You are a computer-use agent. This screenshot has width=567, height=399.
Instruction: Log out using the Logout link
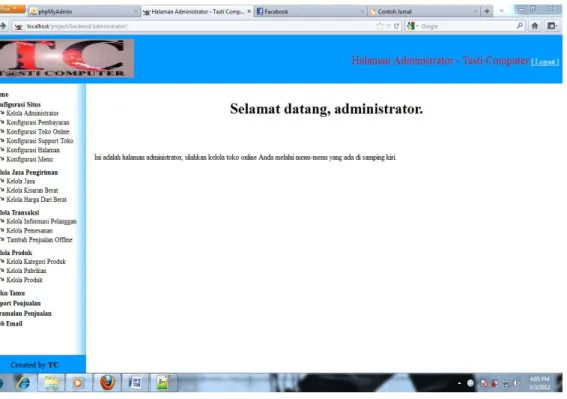[x=545, y=62]
